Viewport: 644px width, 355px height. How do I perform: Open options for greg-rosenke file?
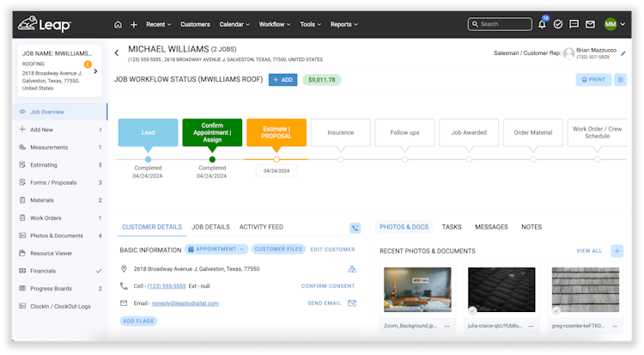(x=616, y=326)
